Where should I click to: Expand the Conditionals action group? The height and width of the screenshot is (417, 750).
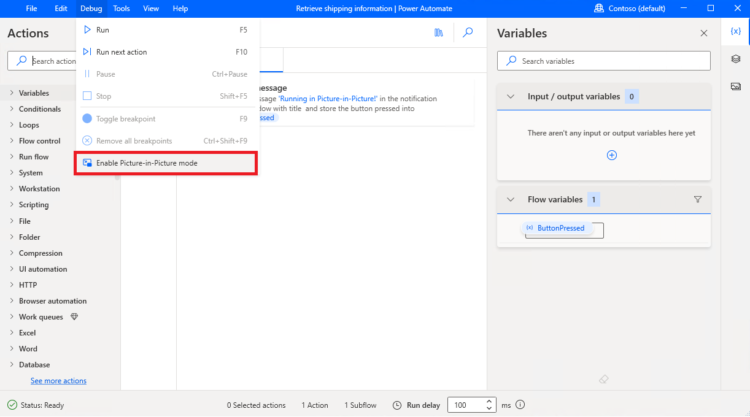(x=11, y=109)
